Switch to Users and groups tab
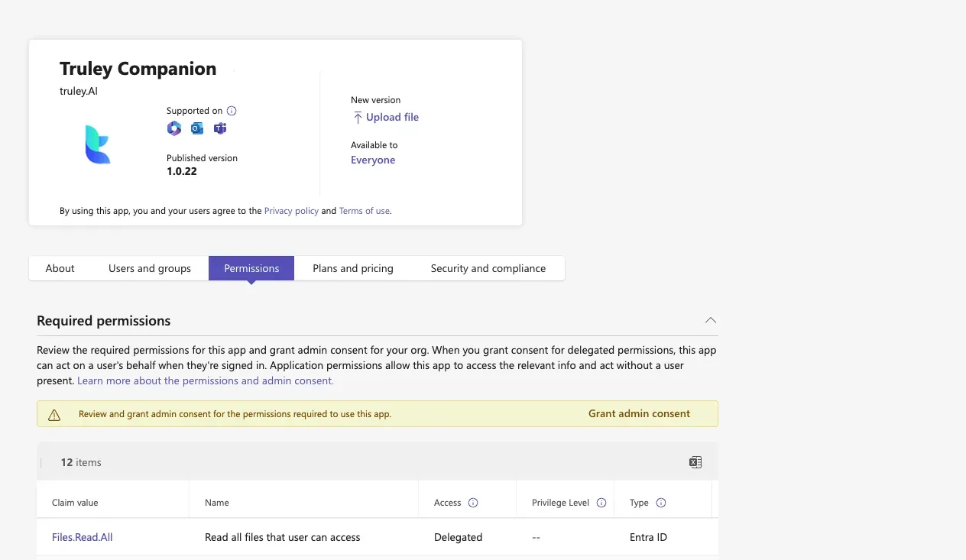The height and width of the screenshot is (560, 966). coord(150,268)
